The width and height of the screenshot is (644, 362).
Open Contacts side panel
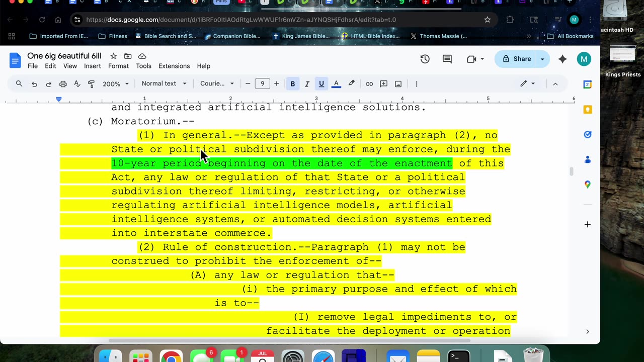click(587, 160)
